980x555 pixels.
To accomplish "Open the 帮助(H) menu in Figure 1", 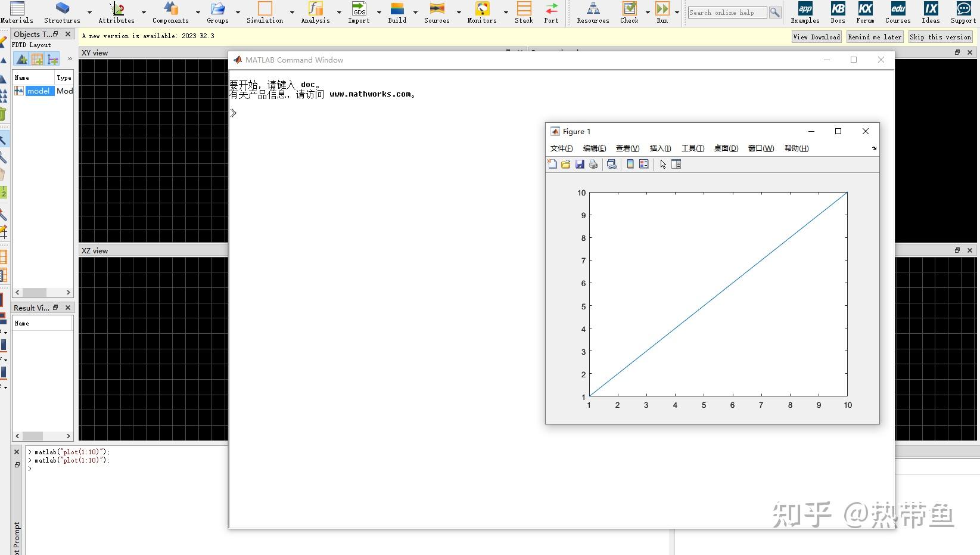I will coord(796,148).
